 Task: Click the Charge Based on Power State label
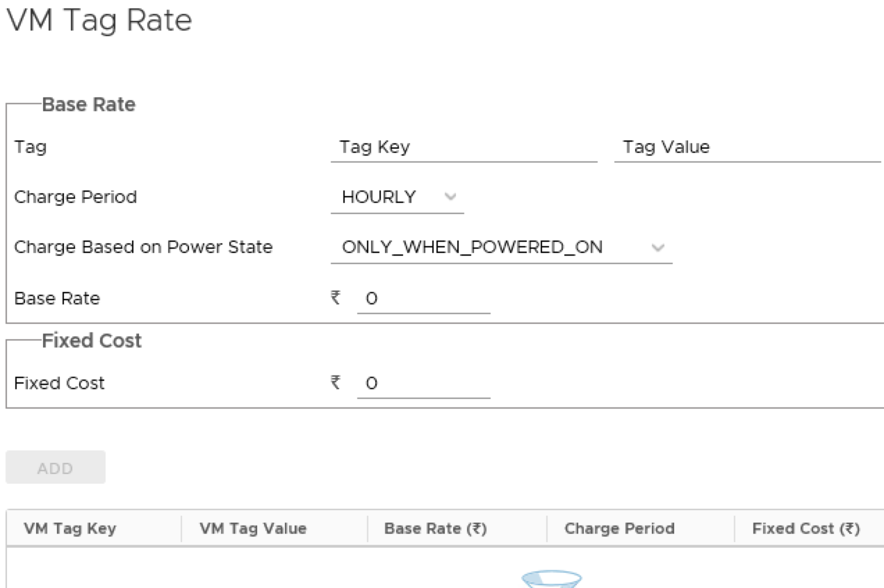[143, 247]
